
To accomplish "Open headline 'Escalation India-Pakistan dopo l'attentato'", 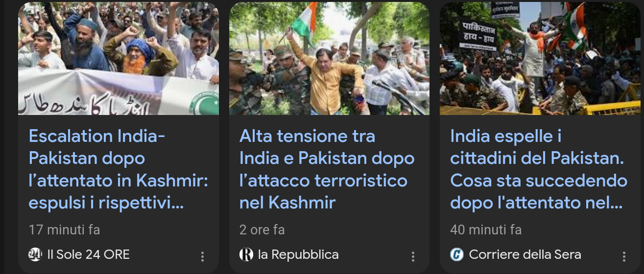I will [119, 169].
